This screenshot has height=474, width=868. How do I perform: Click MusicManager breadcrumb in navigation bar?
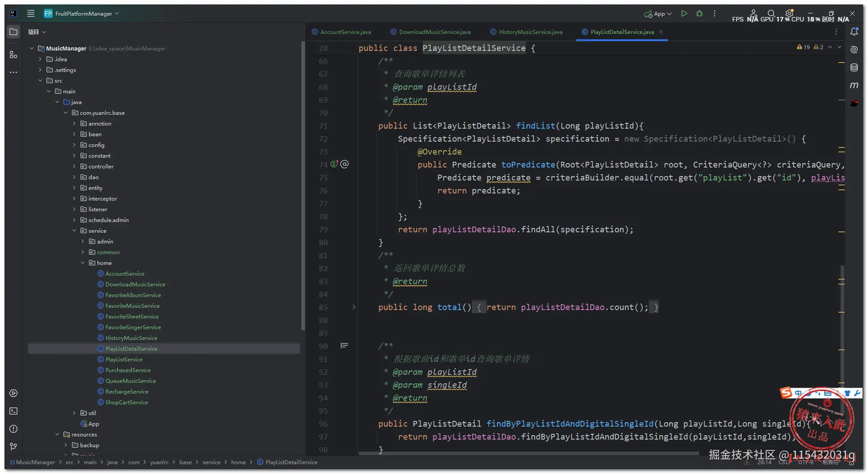pyautogui.click(x=35, y=462)
